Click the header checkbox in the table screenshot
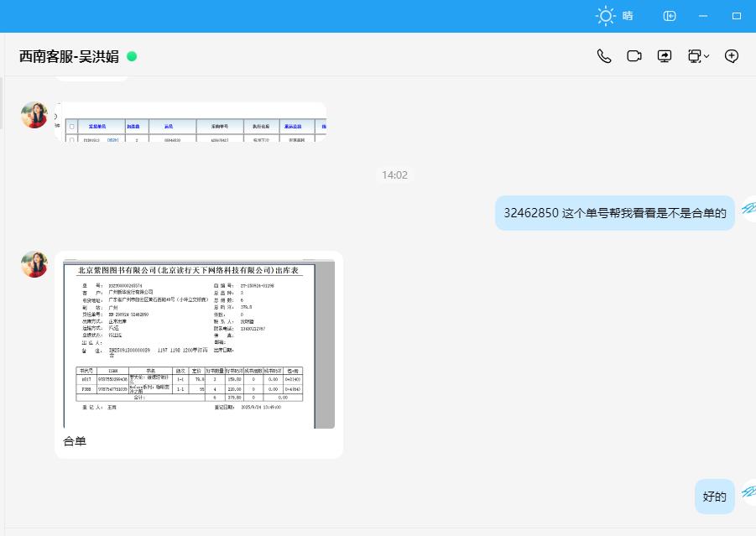756x536 pixels. [x=71, y=127]
